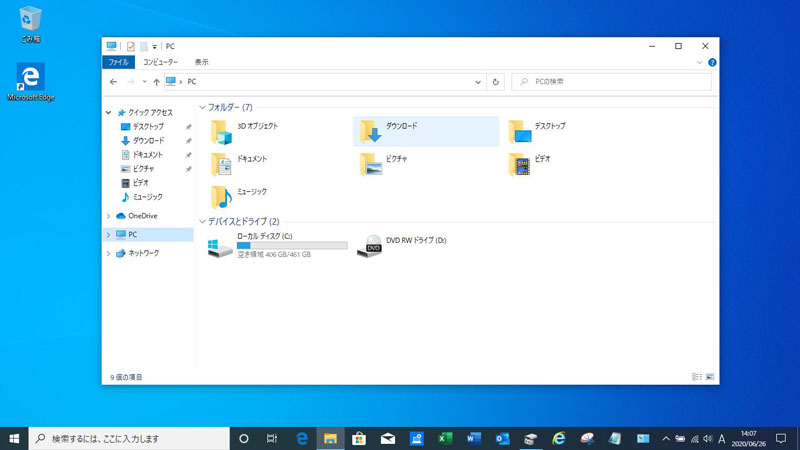The height and width of the screenshot is (450, 800).
Task: Open address bar history dropdown
Action: coord(478,82)
